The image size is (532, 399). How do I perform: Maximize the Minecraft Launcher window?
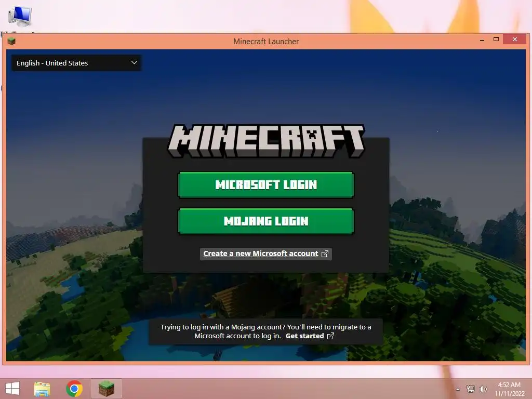(496, 39)
